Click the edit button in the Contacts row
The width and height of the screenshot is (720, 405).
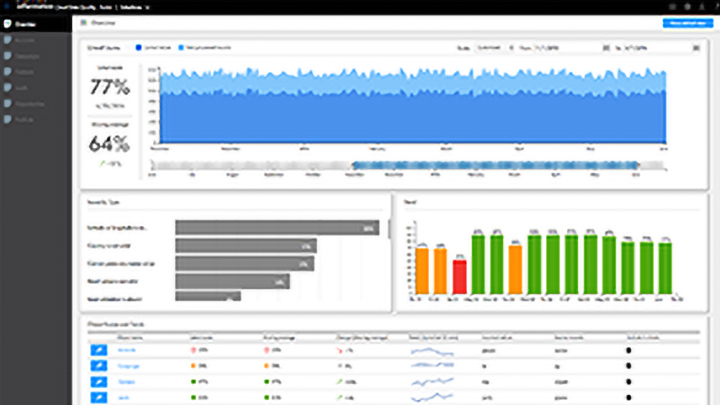click(99, 382)
